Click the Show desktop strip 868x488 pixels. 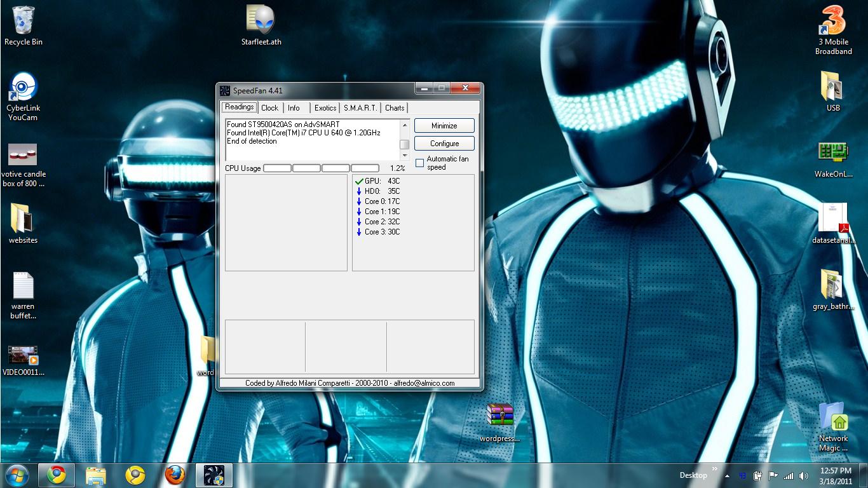tap(864, 475)
